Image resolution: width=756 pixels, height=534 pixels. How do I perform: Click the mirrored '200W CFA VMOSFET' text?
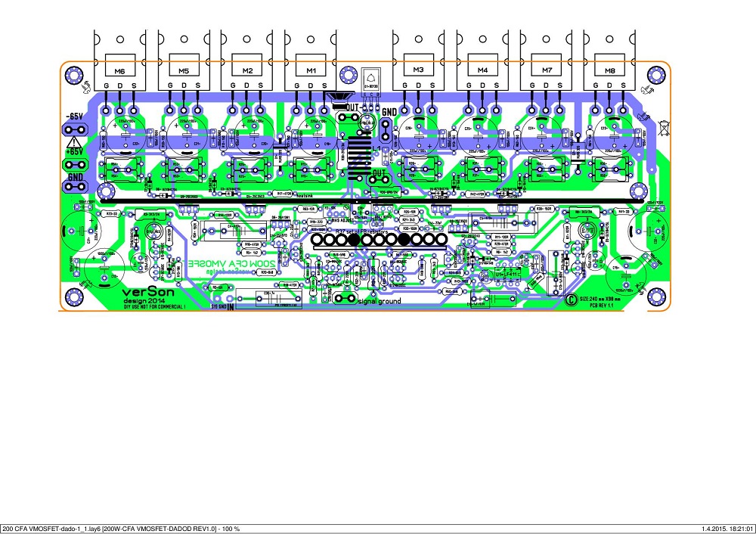coord(231,264)
